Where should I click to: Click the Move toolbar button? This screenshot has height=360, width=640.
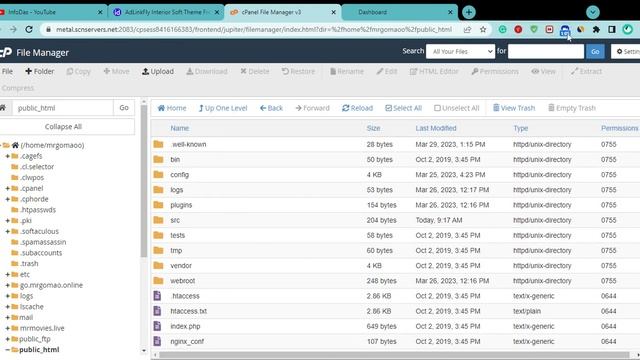click(116, 71)
